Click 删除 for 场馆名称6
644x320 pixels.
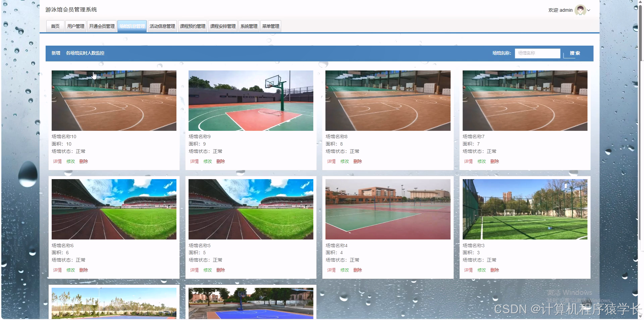coord(84,270)
